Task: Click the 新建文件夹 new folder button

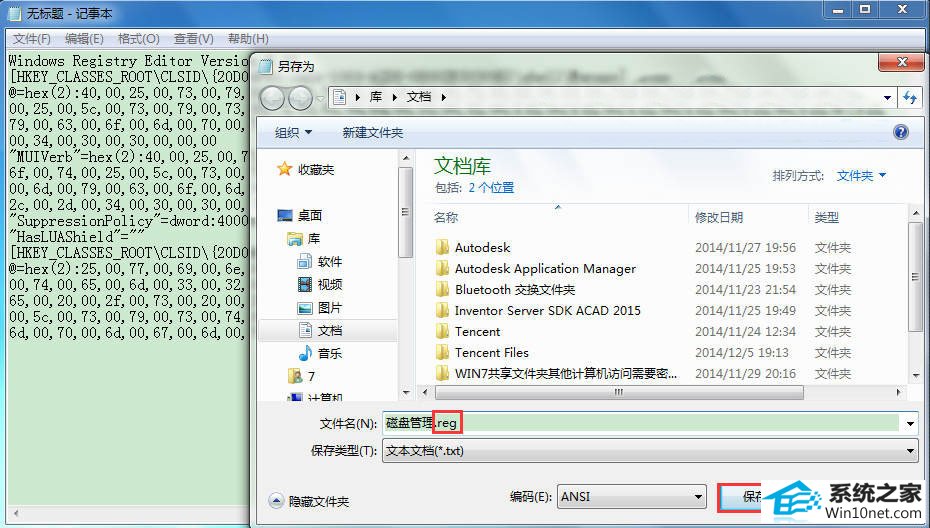Action: pos(372,132)
